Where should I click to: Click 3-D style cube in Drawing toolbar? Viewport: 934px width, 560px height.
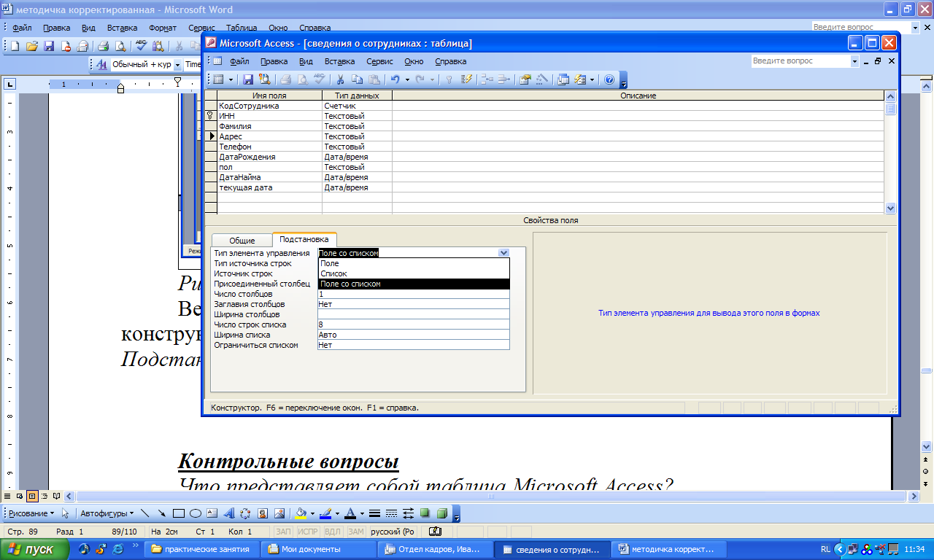coord(441,513)
